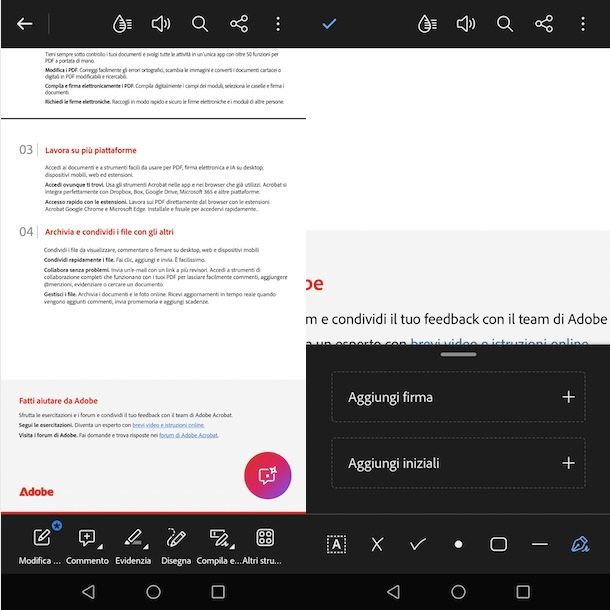
Task: Share the document from right screen toolbar
Action: (544, 24)
